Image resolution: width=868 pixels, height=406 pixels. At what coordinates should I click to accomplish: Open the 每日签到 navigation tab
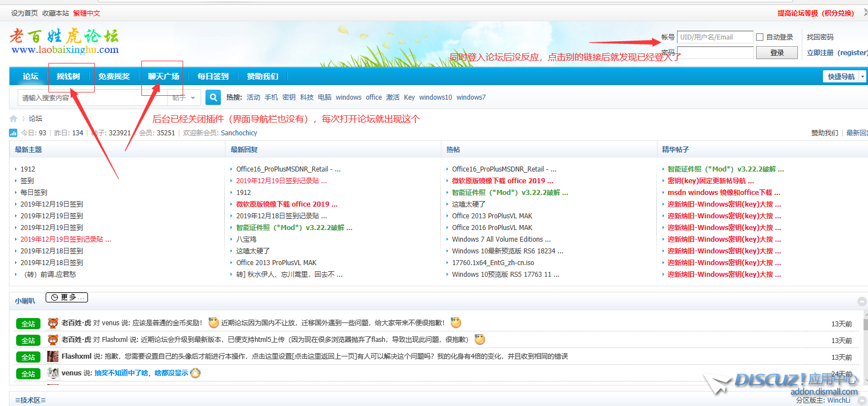pyautogui.click(x=213, y=76)
